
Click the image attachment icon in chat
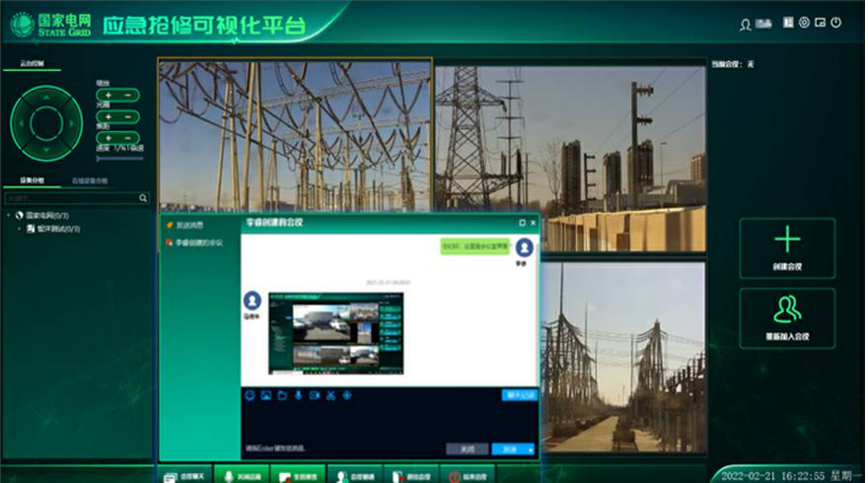click(x=265, y=395)
